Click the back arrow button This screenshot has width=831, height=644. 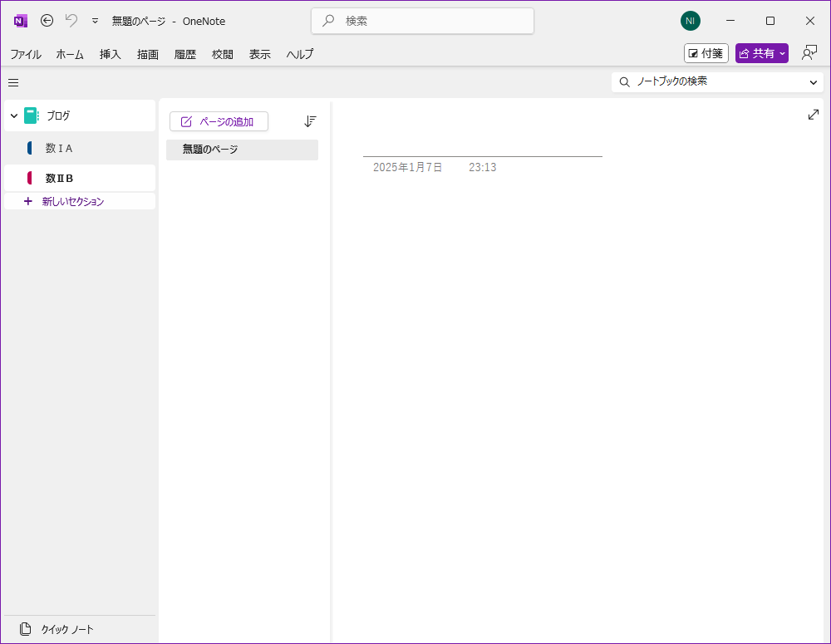coord(47,21)
